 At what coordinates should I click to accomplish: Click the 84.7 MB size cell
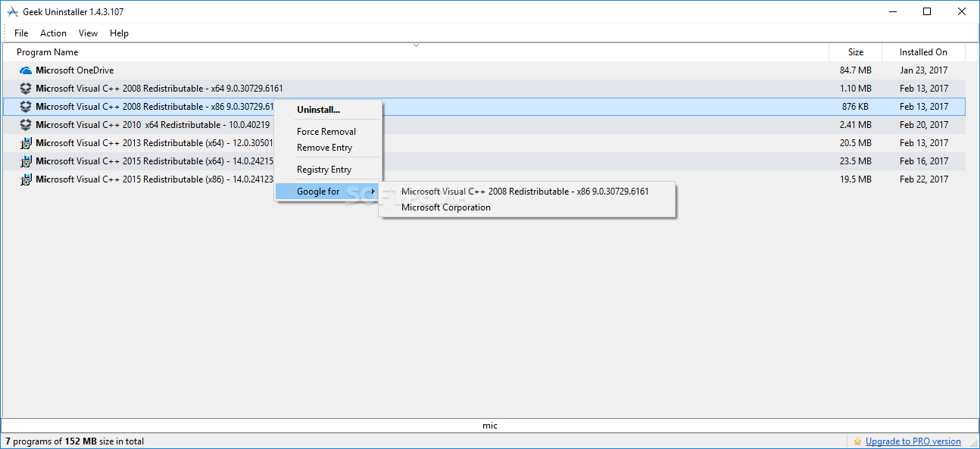click(x=855, y=70)
